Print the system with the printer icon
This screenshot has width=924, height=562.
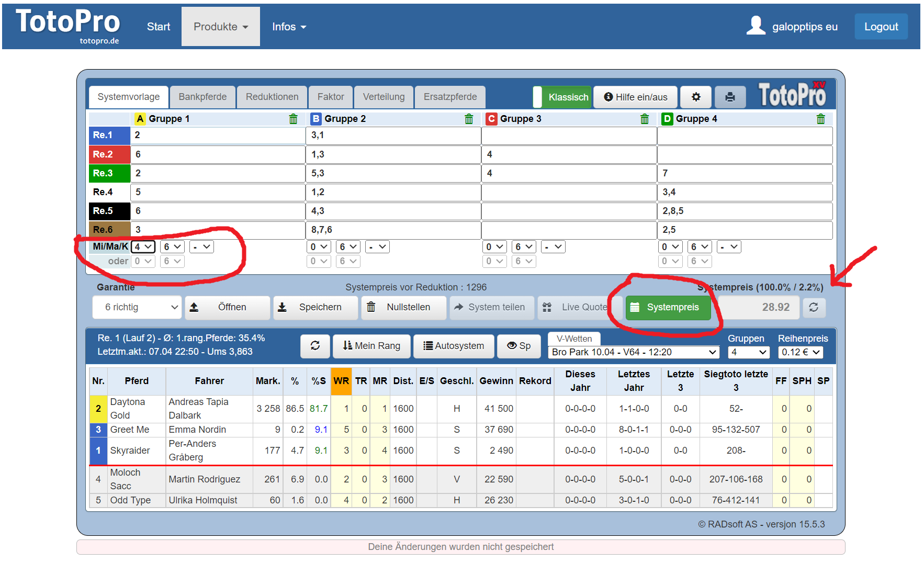(730, 97)
